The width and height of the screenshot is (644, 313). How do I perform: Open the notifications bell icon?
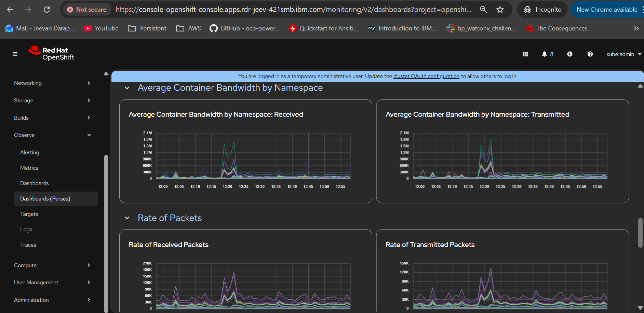pos(545,54)
